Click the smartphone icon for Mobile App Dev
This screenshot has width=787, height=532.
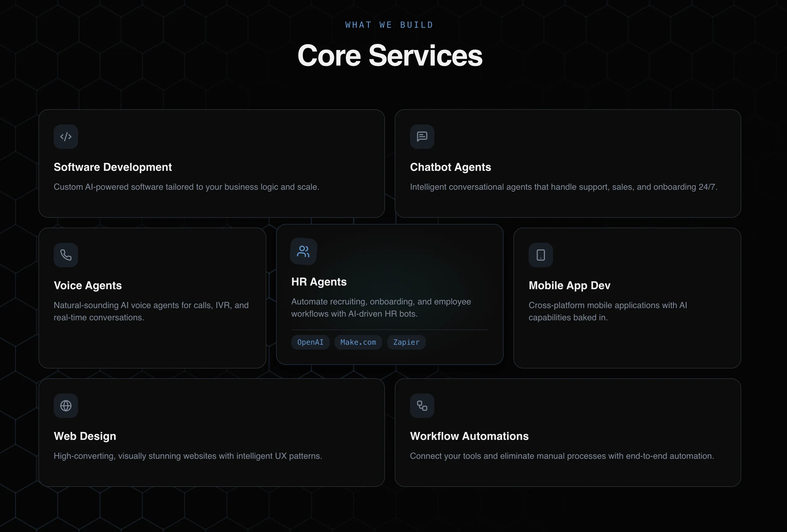pyautogui.click(x=541, y=255)
